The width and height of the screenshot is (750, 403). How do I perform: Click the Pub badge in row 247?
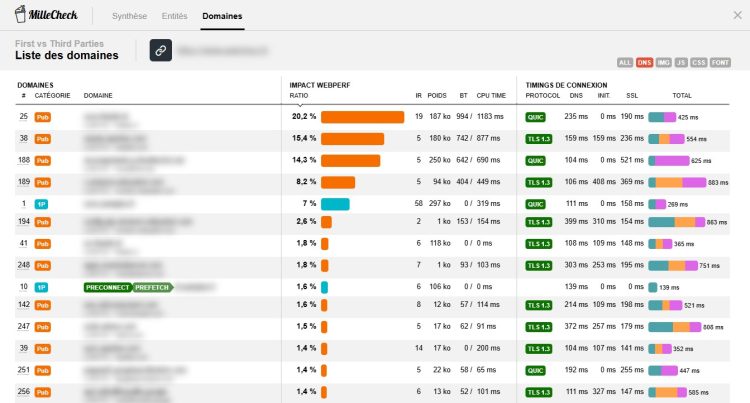point(43,327)
